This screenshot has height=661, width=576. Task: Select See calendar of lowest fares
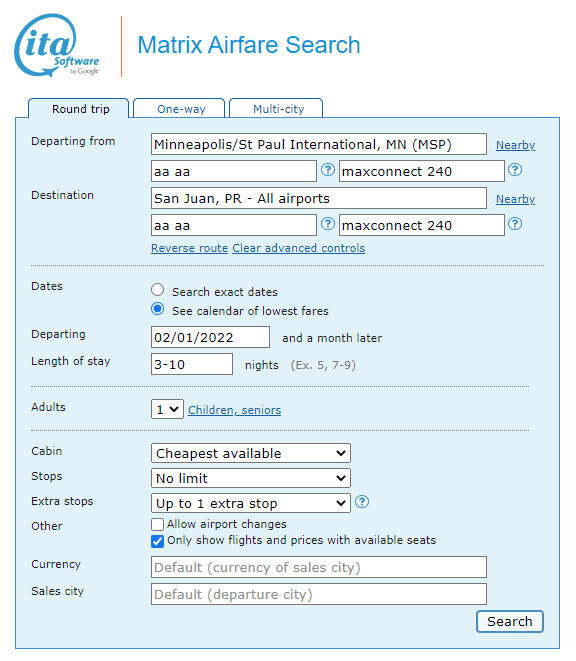coord(158,309)
